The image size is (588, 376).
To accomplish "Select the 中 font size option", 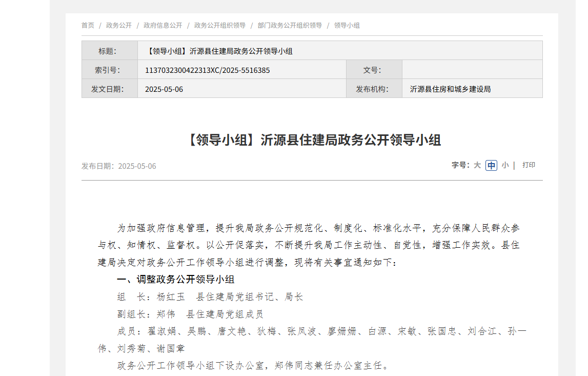I will (x=491, y=165).
